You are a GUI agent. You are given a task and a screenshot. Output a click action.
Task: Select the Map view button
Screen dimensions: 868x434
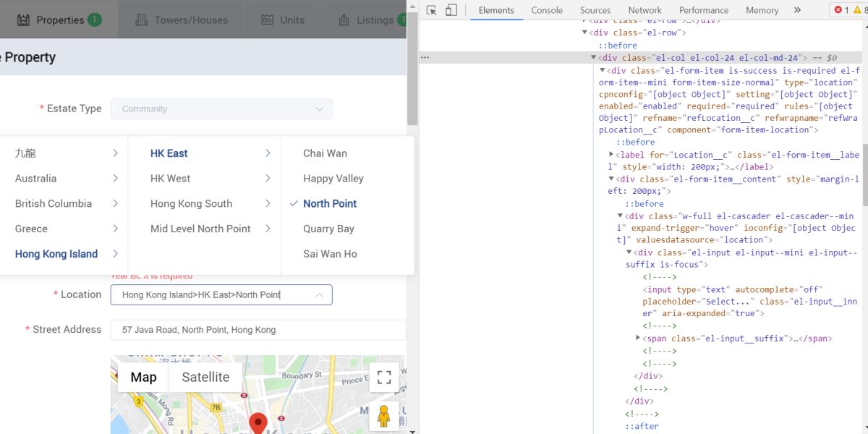[143, 377]
